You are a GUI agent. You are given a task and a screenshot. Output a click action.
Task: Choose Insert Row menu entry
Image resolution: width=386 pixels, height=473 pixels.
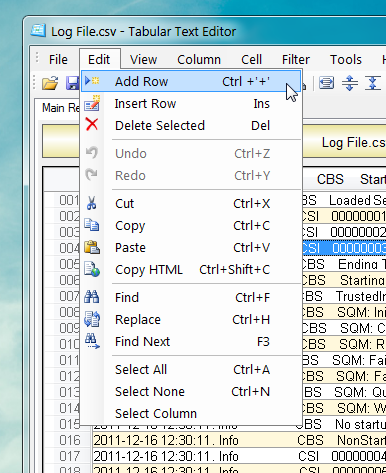point(191,104)
